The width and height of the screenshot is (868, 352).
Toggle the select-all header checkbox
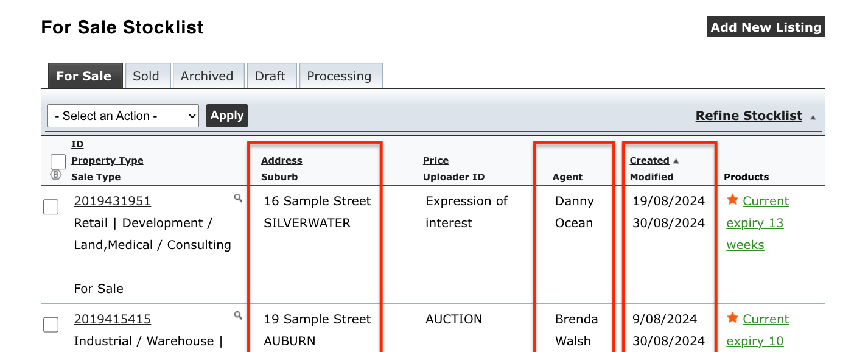(58, 161)
